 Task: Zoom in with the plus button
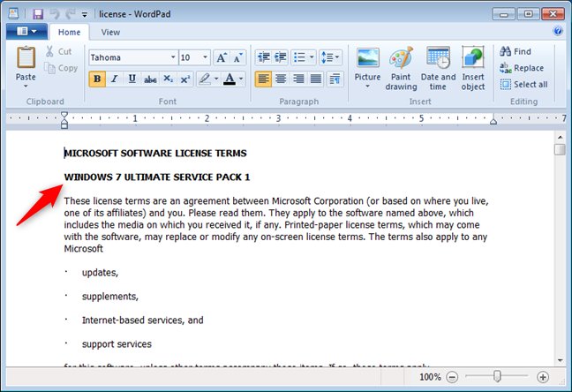tap(543, 377)
